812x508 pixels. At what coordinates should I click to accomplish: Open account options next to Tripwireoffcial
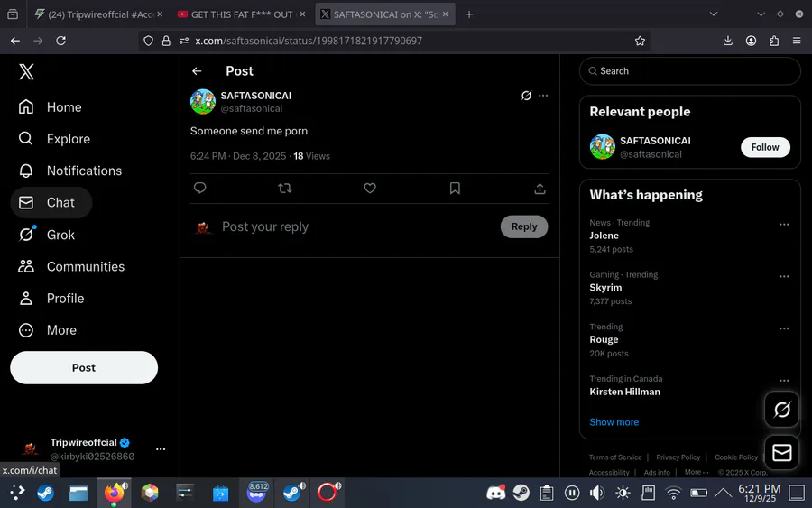tap(161, 449)
